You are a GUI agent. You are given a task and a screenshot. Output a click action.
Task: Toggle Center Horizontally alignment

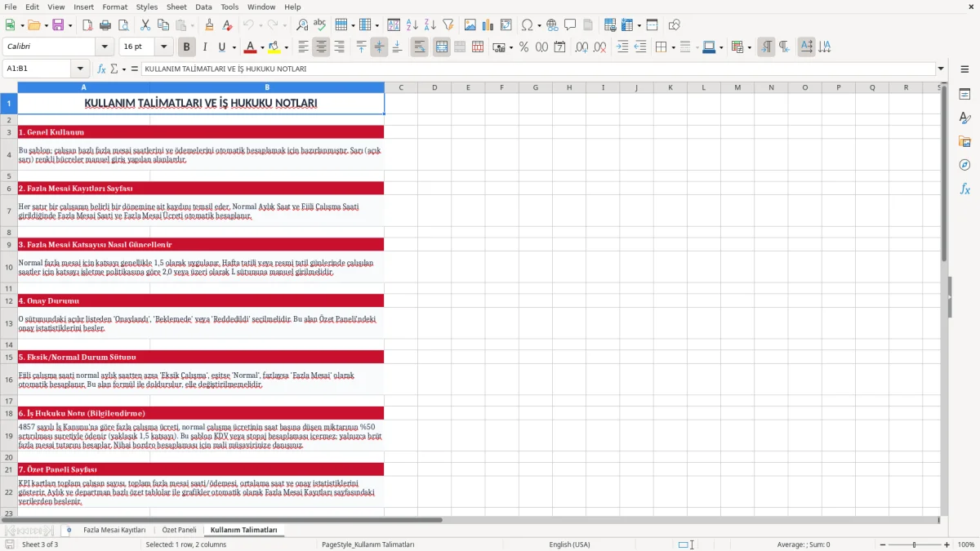(x=321, y=47)
